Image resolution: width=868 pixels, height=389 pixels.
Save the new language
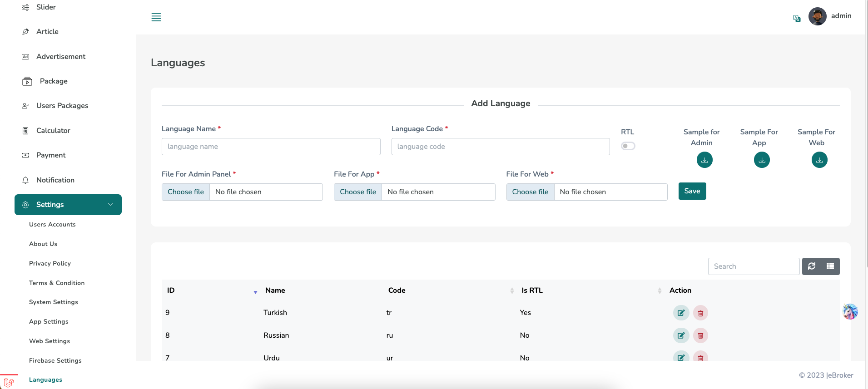[x=692, y=191]
